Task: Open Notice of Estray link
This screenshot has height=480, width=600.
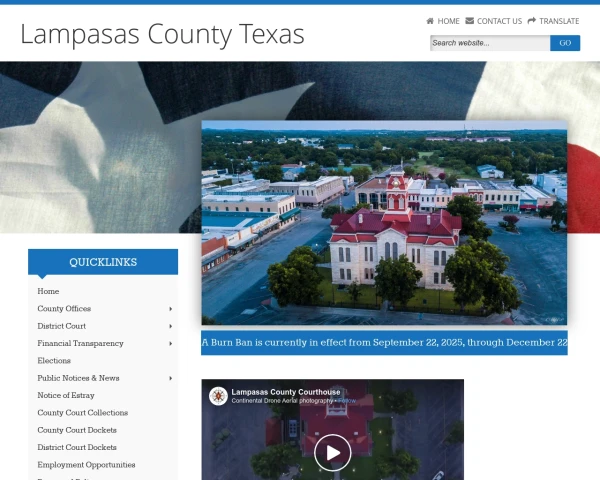Action: pyautogui.click(x=66, y=395)
